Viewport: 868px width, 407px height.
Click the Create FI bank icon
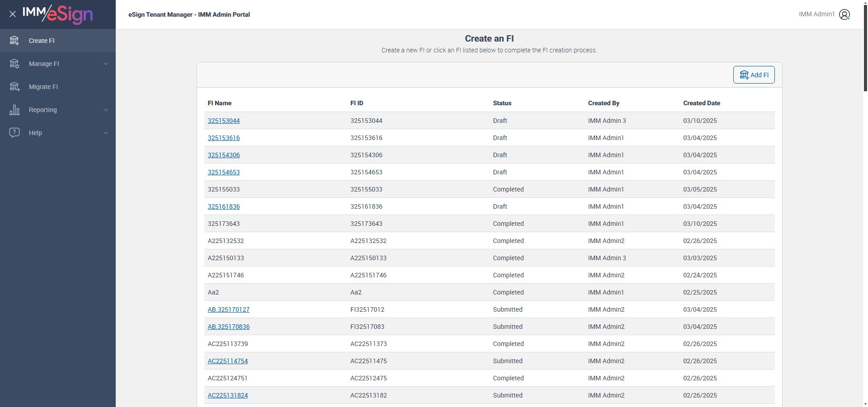click(14, 41)
